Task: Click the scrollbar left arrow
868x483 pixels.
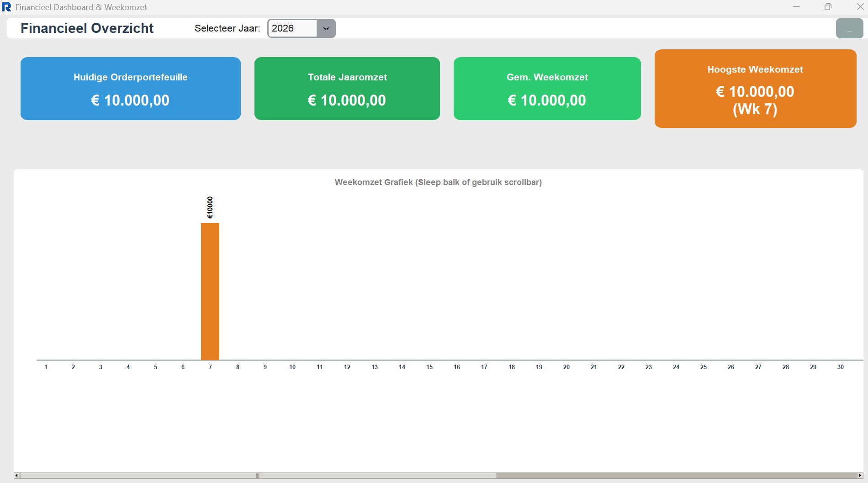Action: click(x=17, y=476)
